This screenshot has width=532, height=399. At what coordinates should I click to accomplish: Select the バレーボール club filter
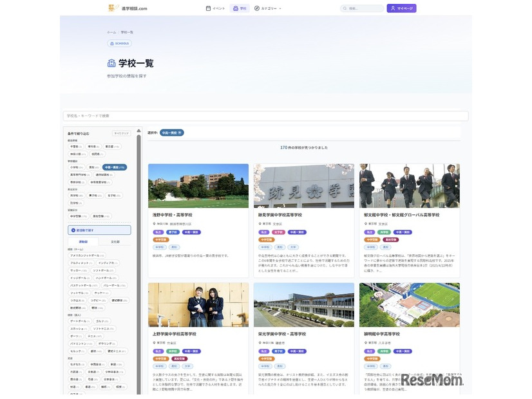click(115, 285)
